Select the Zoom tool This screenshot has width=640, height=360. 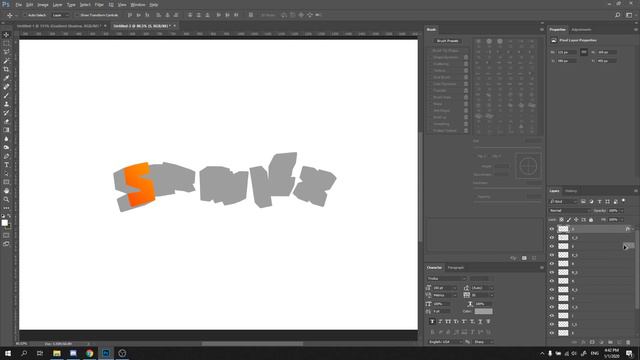click(x=6, y=200)
